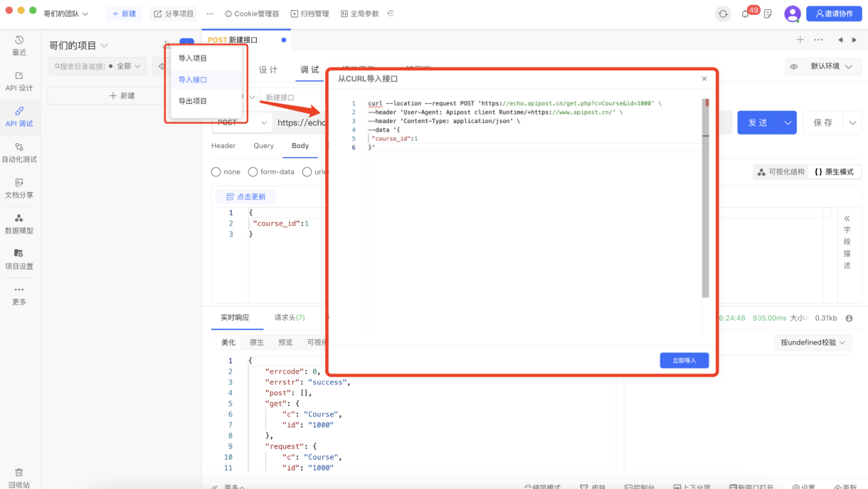Open the user avatar menu
The width and height of the screenshot is (868, 489).
pos(793,14)
